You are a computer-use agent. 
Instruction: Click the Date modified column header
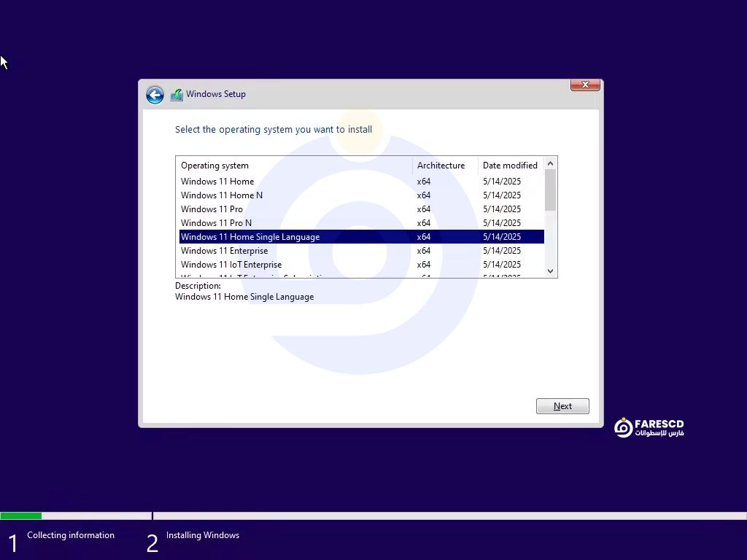pos(511,166)
